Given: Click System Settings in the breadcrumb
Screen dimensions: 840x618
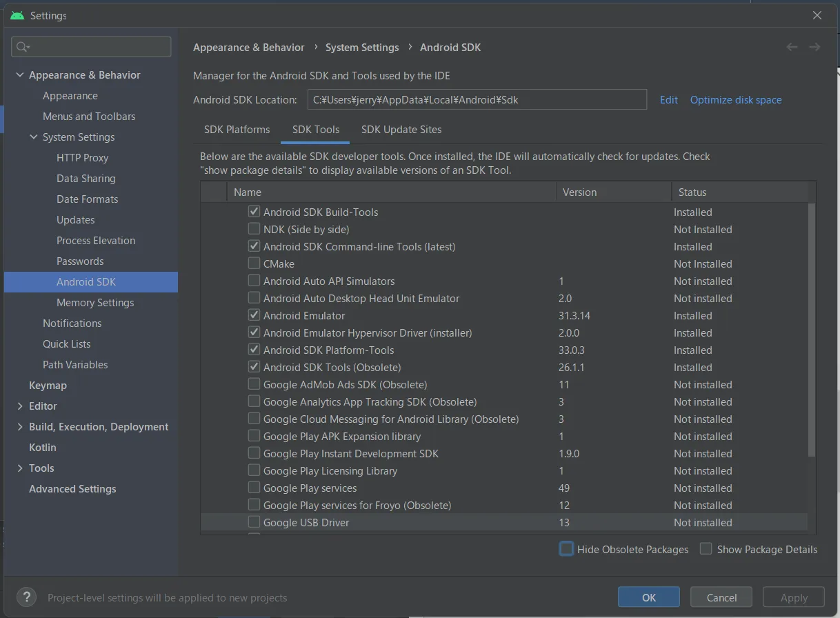Looking at the screenshot, I should click(362, 48).
